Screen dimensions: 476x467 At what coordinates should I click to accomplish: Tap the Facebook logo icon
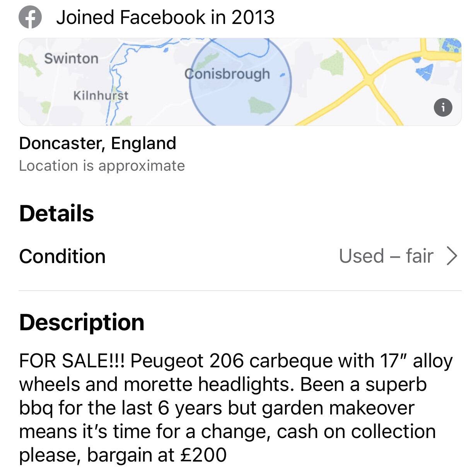pyautogui.click(x=30, y=18)
